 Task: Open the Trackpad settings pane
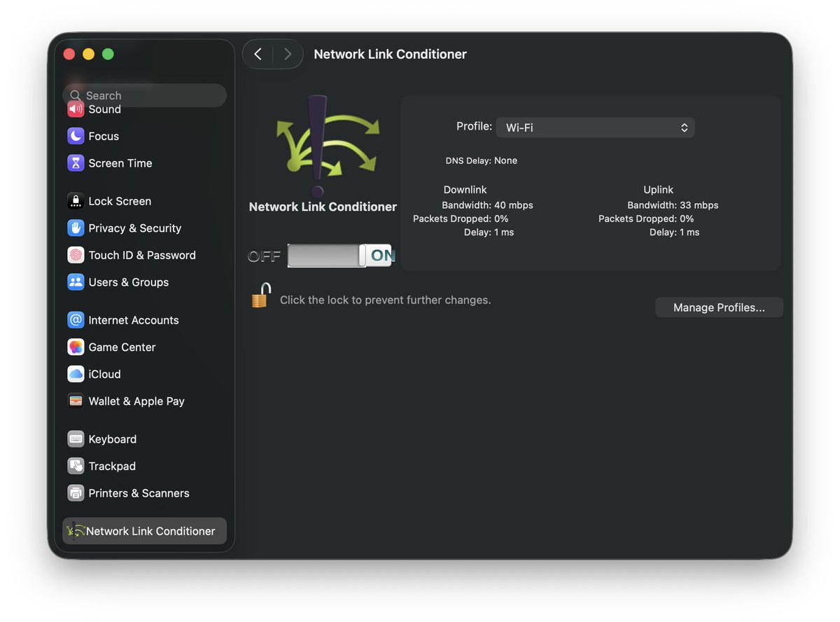(x=144, y=466)
